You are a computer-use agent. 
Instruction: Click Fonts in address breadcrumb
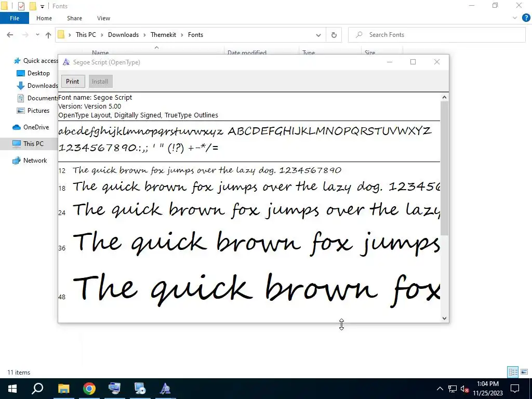[195, 35]
